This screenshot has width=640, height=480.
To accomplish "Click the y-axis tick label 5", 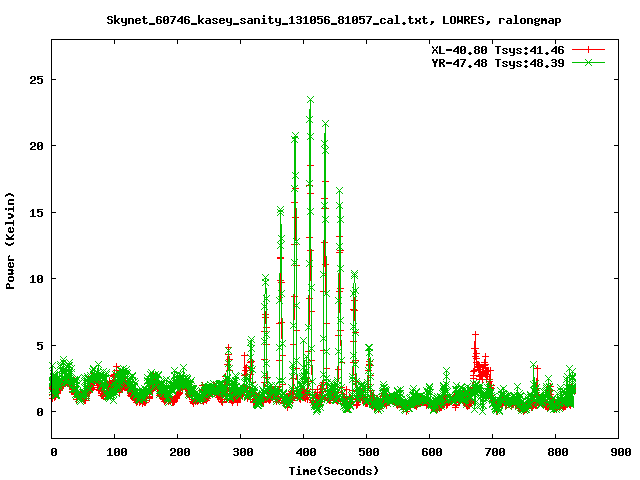I will (x=40, y=346).
